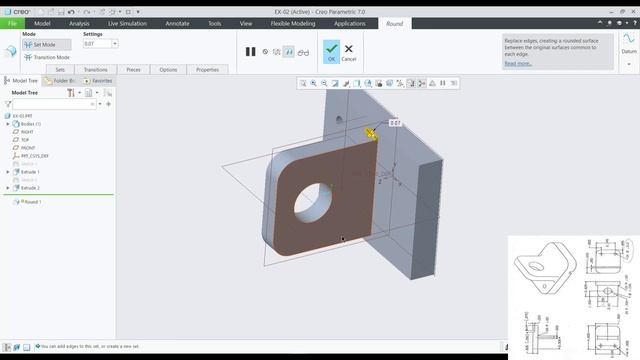This screenshot has height=360, width=640.
Task: Pause the Round feature tool
Action: pyautogui.click(x=250, y=51)
